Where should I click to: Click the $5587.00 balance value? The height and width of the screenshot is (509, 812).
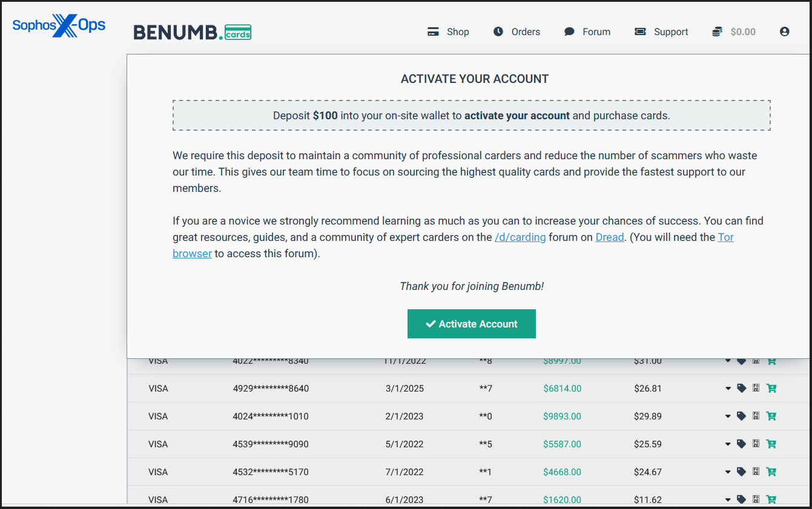pos(562,444)
